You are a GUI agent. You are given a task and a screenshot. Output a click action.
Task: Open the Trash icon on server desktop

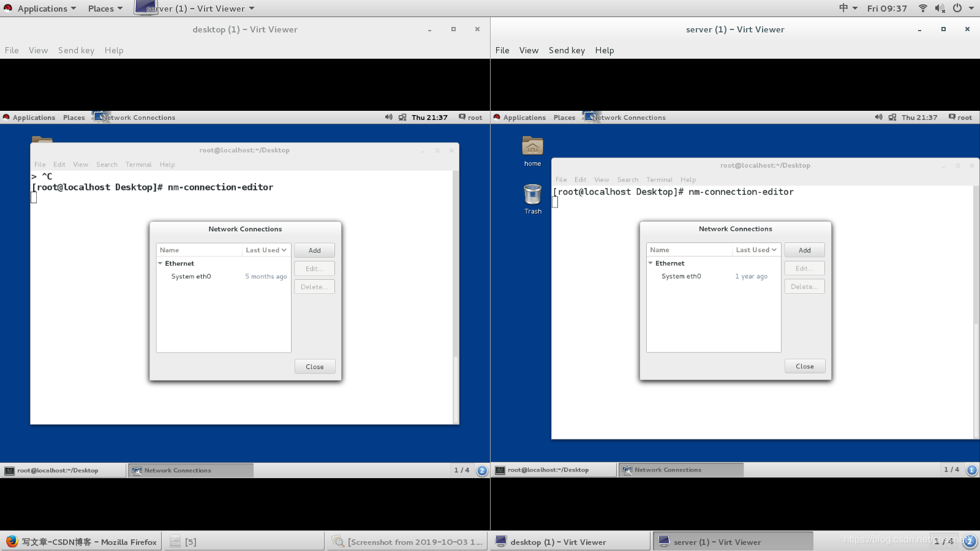point(532,195)
